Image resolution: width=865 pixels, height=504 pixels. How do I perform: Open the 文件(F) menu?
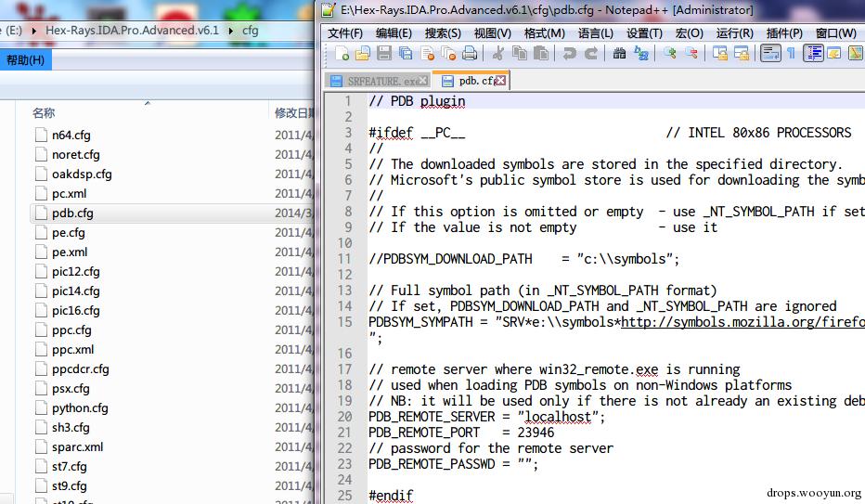(x=345, y=32)
